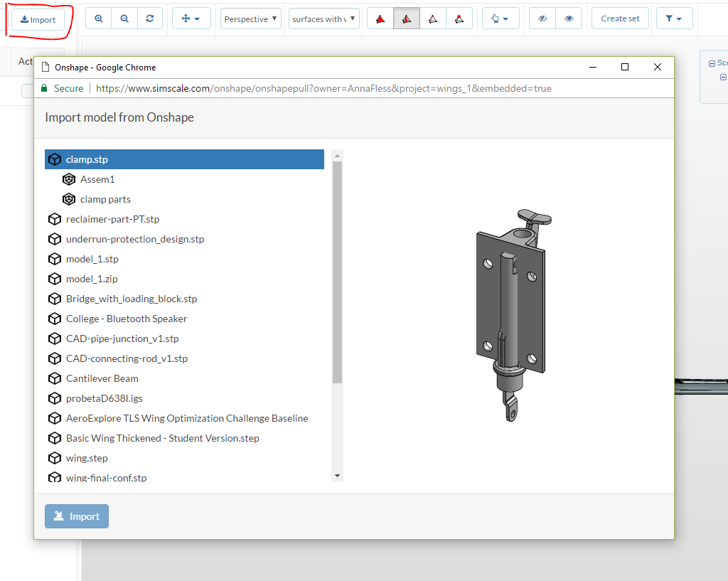This screenshot has height=581, width=728.
Task: Click the model list scrollbar down arrow
Action: tap(337, 476)
